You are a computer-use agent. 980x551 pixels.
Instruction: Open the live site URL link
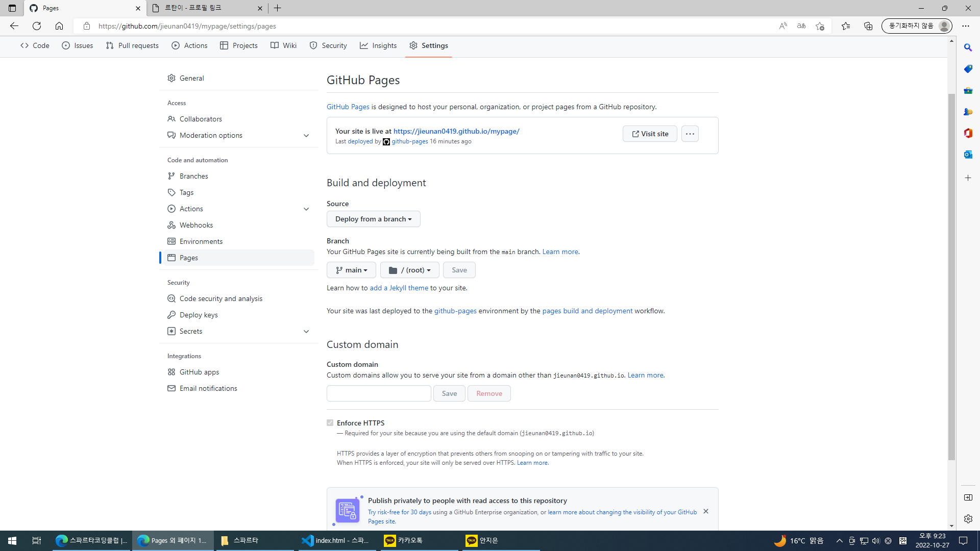456,131
